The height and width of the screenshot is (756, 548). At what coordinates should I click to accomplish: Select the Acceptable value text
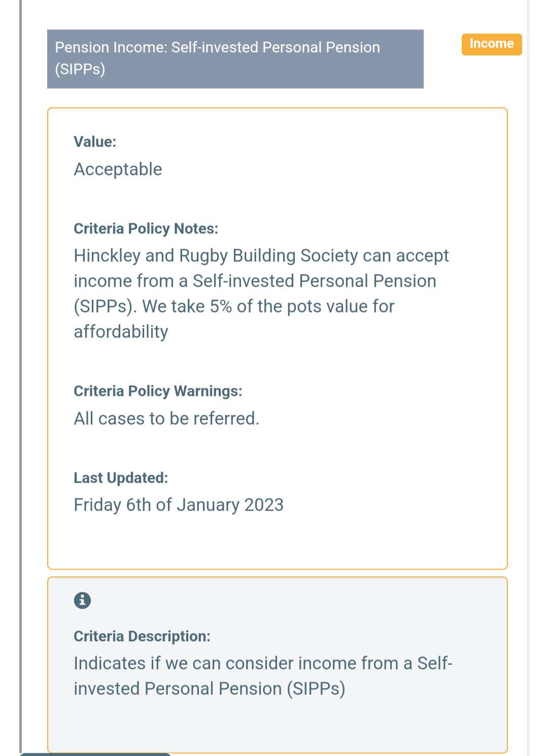tap(118, 169)
